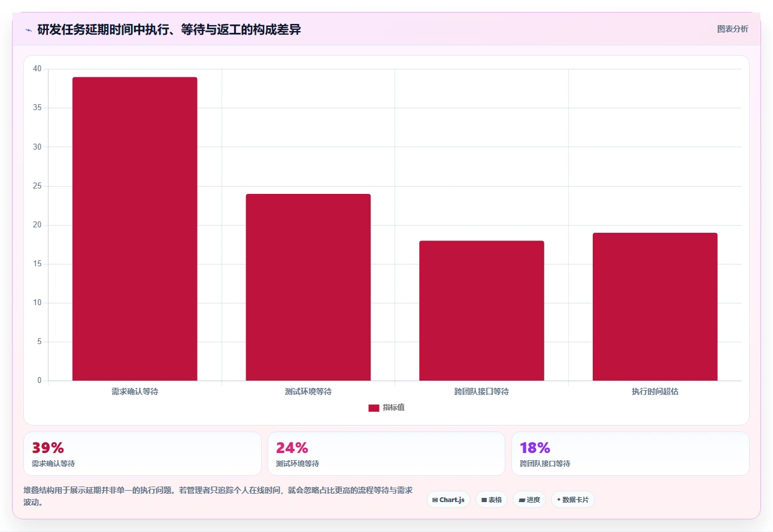773x532 pixels.
Task: Click the y-axis value 25
Action: 37,186
